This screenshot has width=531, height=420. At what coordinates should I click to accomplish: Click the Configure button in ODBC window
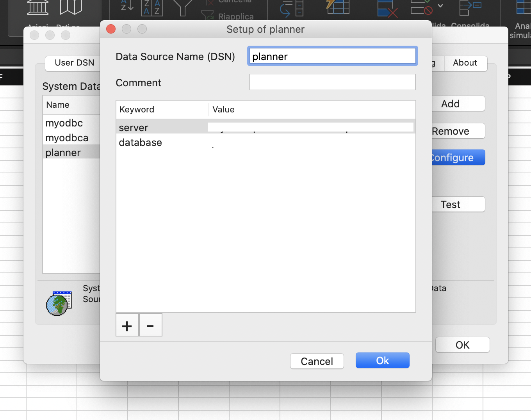point(458,157)
